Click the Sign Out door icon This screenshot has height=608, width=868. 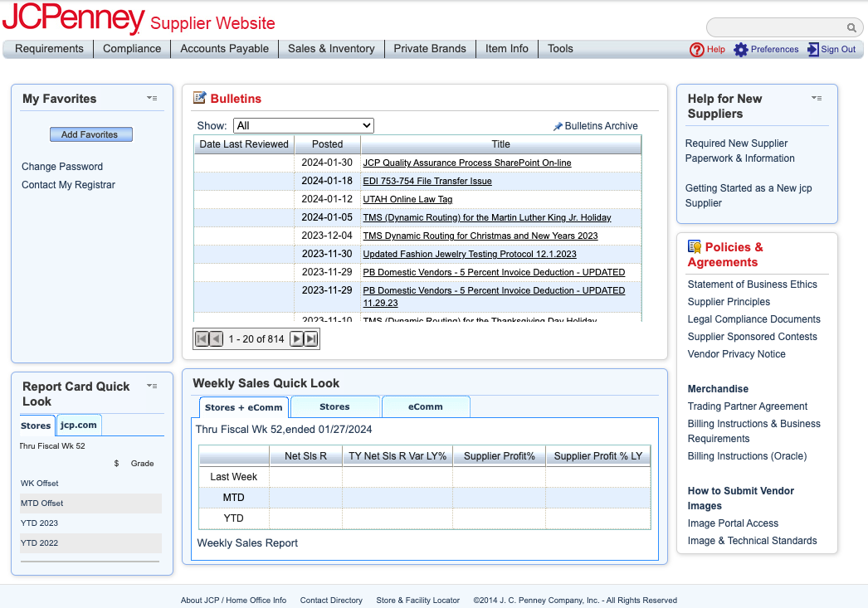pyautogui.click(x=812, y=50)
